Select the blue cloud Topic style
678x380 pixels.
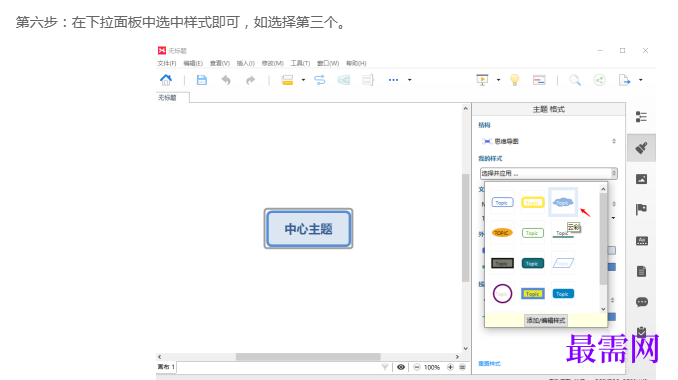[563, 202]
